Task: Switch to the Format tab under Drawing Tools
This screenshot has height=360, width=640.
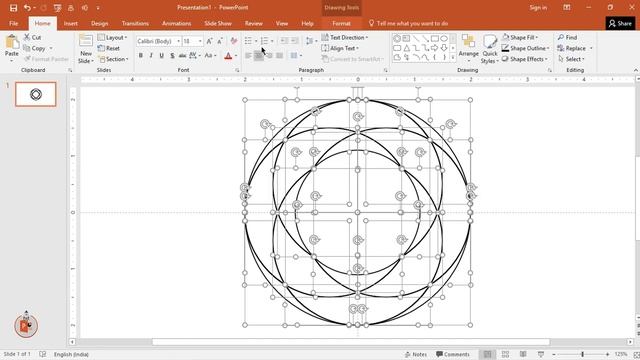Action: coord(341,24)
